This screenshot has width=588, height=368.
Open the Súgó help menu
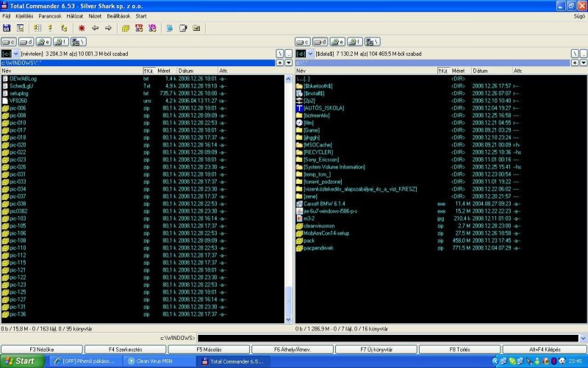579,16
